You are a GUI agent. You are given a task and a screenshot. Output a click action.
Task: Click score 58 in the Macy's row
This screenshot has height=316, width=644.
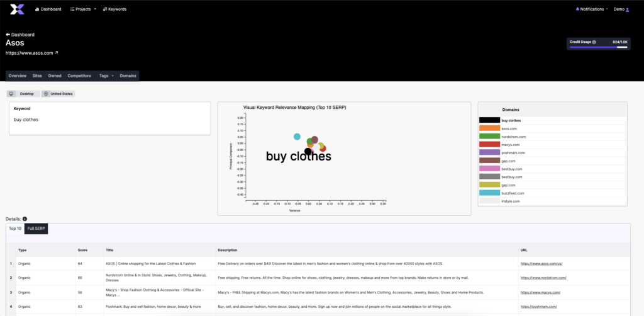pyautogui.click(x=80, y=293)
